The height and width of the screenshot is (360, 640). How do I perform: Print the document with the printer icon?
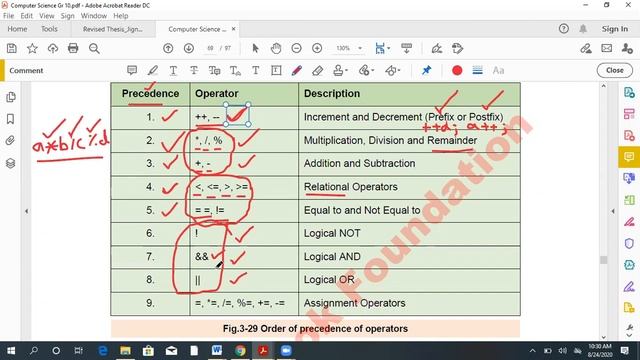pyautogui.click(x=73, y=48)
